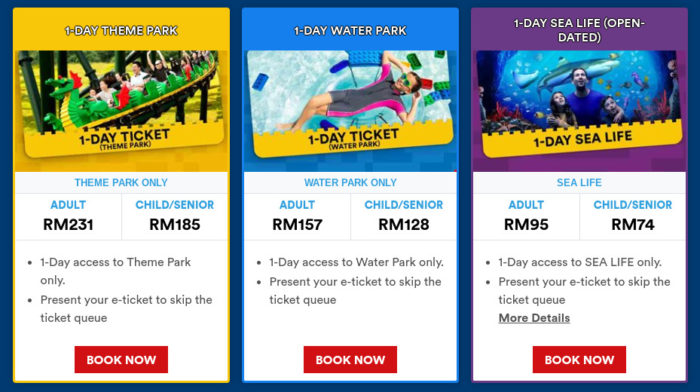The image size is (700, 392).
Task: Click the 1-Day Theme Park ticket image
Action: coord(121,104)
